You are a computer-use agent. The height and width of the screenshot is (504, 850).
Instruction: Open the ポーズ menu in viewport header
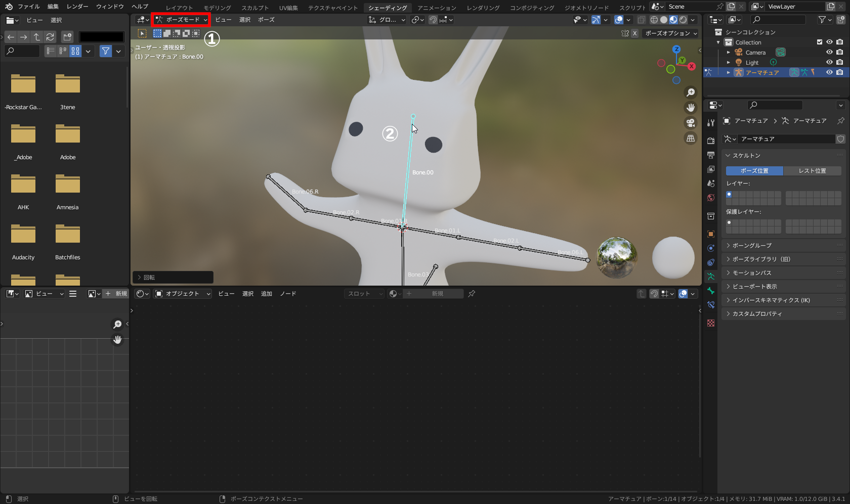pyautogui.click(x=266, y=20)
